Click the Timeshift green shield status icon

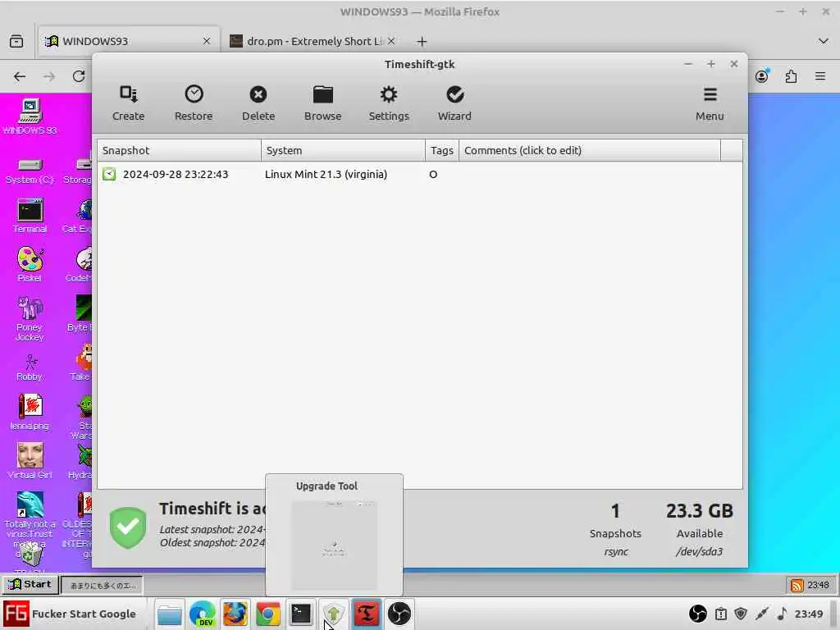click(127, 527)
